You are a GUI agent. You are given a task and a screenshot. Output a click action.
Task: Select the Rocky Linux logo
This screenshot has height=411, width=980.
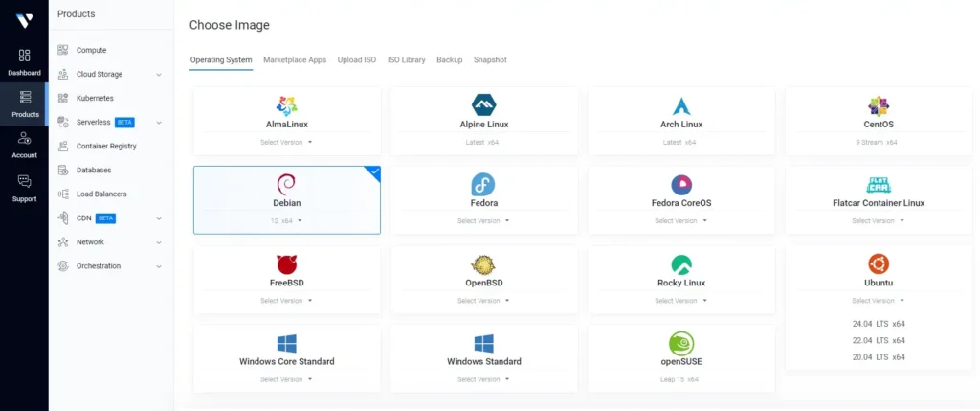(x=681, y=264)
